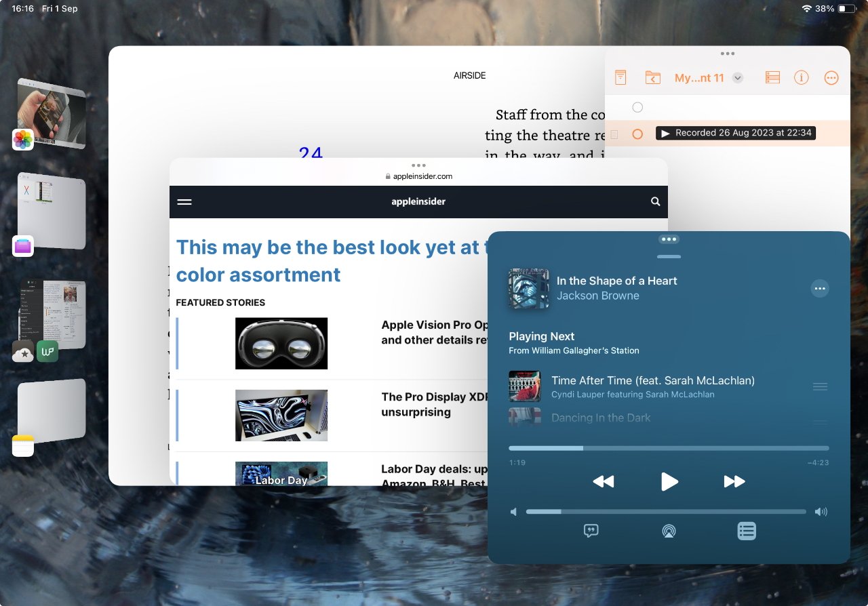Click the volume slider in the music player
Screen dimensions: 868x606
[665, 512]
